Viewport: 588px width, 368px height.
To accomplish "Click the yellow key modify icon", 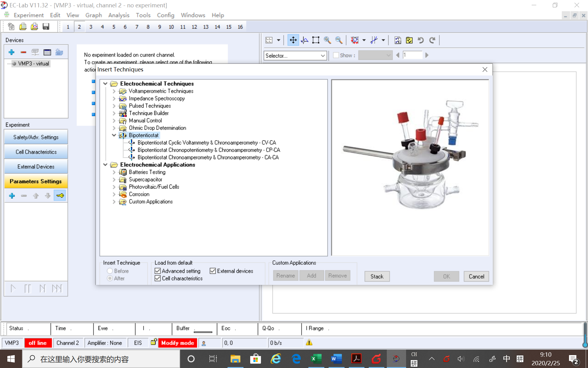I will [60, 196].
